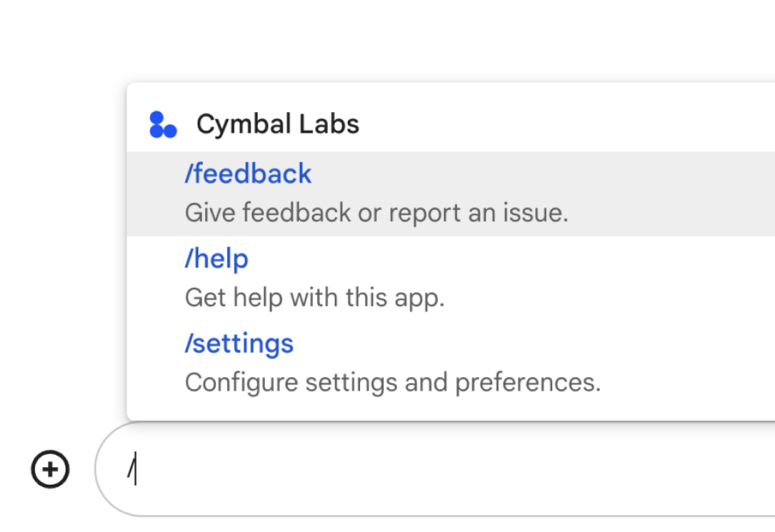Click the blue Cymbal Labs logo icon

click(163, 125)
